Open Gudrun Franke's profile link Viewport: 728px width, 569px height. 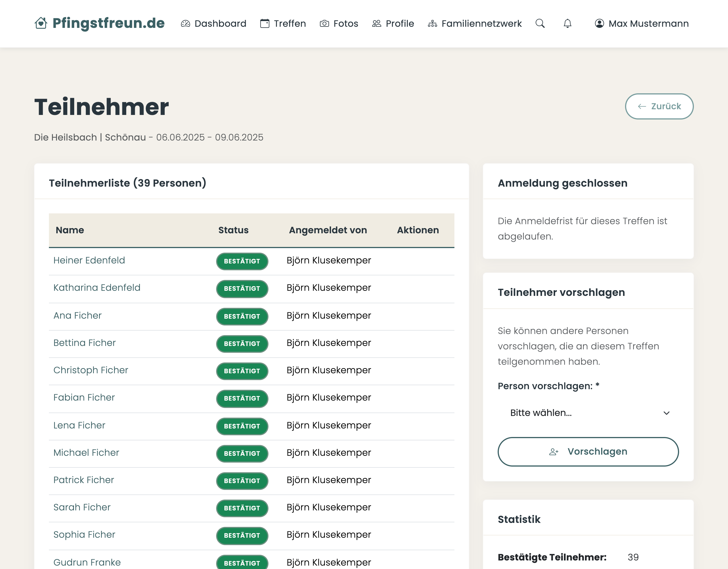click(87, 562)
